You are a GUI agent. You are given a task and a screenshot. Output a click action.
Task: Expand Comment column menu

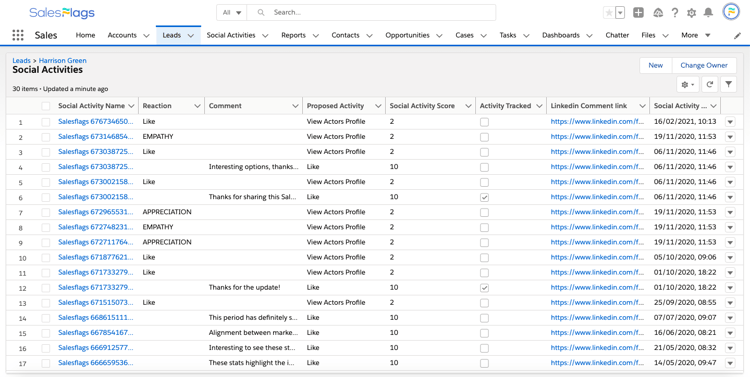point(296,106)
